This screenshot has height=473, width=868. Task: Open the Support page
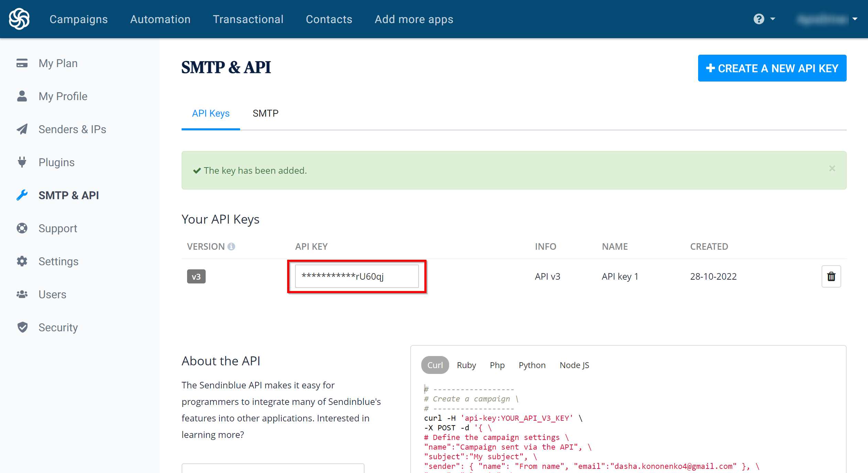point(58,228)
